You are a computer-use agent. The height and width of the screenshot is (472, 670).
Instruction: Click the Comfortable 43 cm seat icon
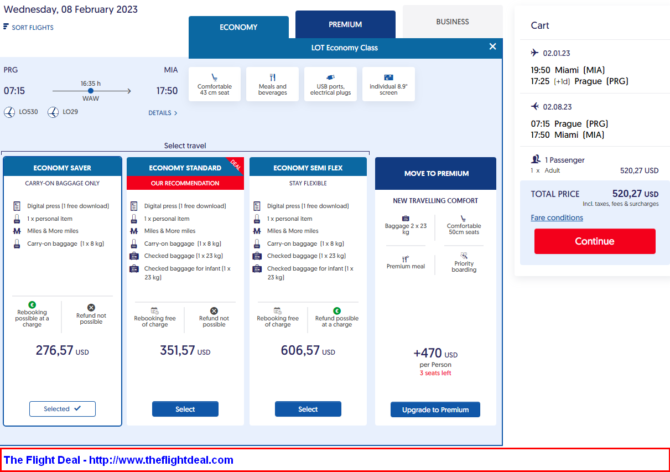(x=214, y=77)
